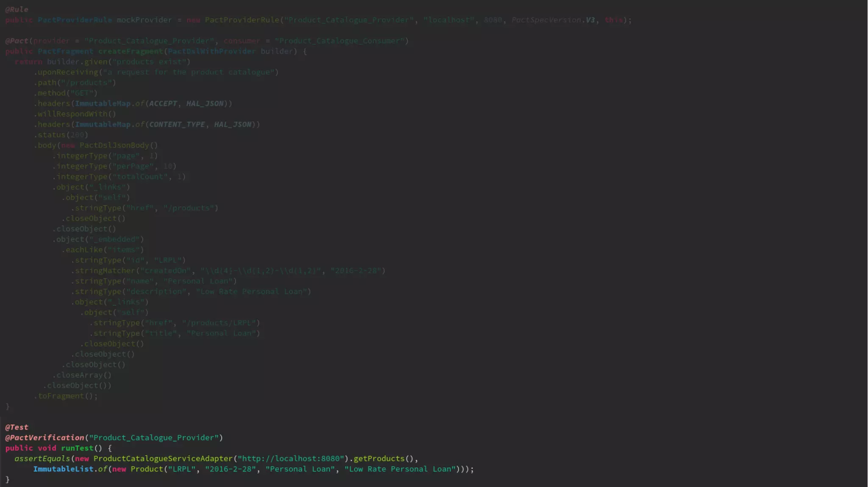
Task: Click the "Low Rate Personal Loan" string in test
Action: pyautogui.click(x=400, y=469)
